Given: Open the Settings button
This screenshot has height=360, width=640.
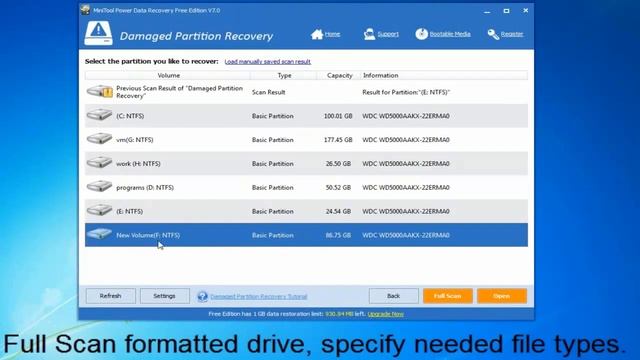Looking at the screenshot, I should tap(164, 296).
